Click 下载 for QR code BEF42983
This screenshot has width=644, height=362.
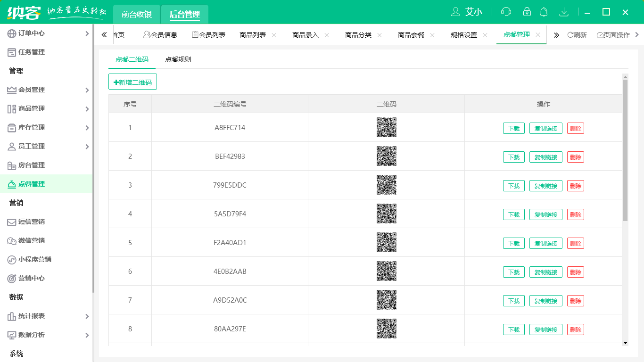coord(513,157)
